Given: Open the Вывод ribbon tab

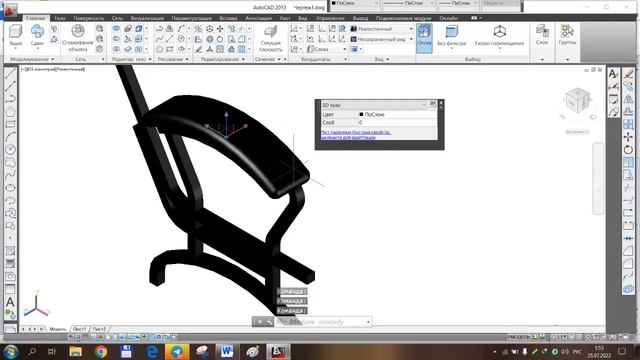Looking at the screenshot, I should 360,18.
